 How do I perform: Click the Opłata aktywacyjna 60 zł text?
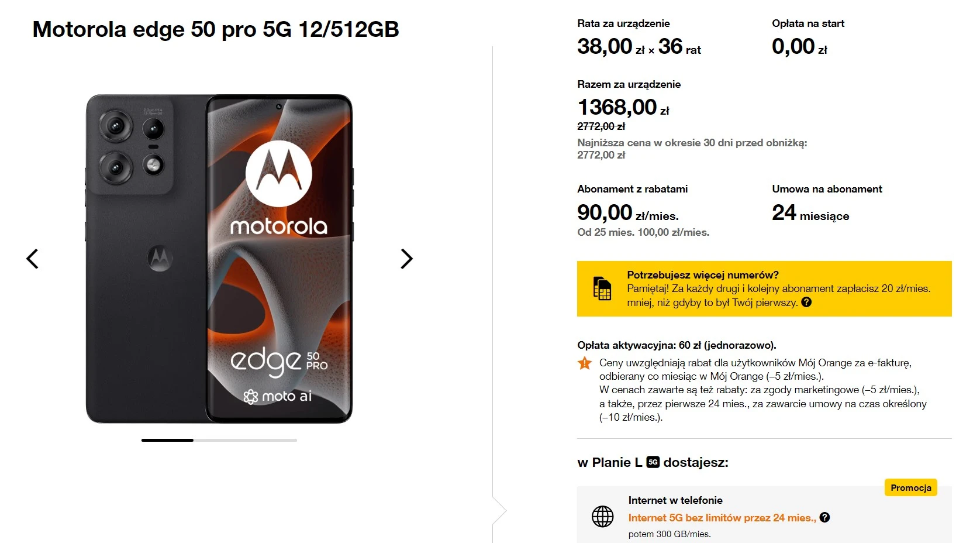[x=677, y=345]
